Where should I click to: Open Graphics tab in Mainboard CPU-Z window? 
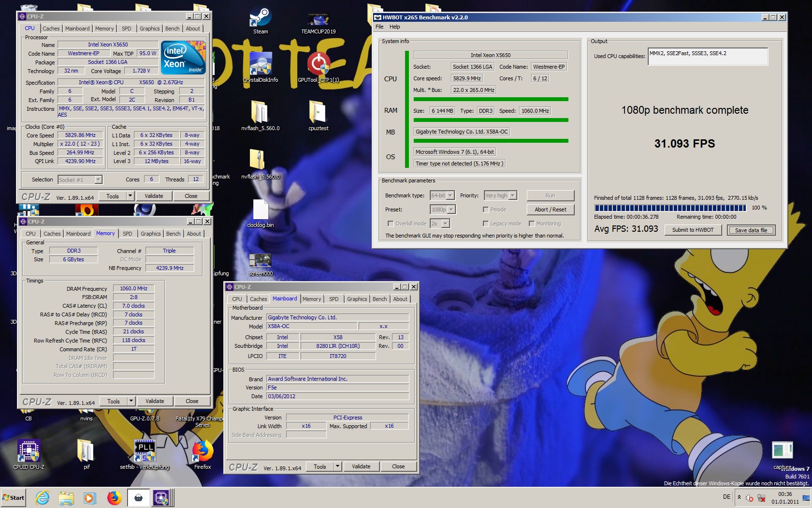[357, 299]
